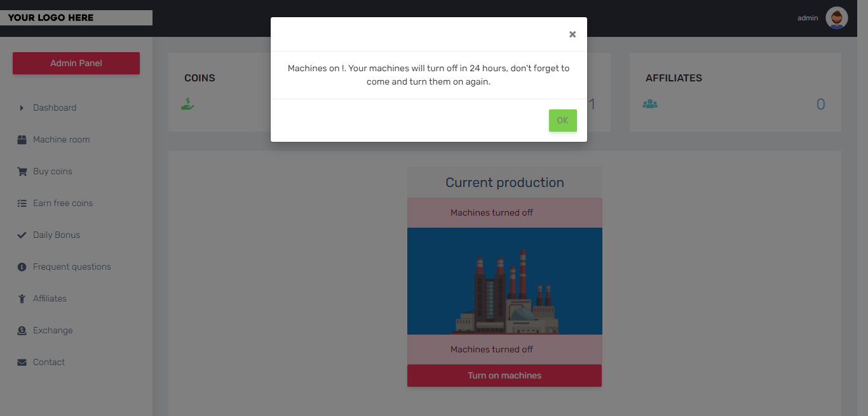This screenshot has height=416, width=868.
Task: Click the Contact envelope icon
Action: tap(22, 363)
